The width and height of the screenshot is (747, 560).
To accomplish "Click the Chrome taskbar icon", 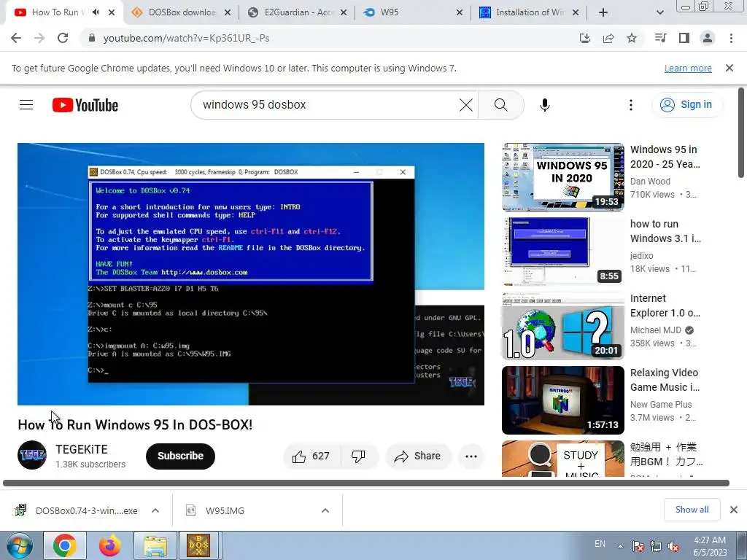I will [65, 545].
